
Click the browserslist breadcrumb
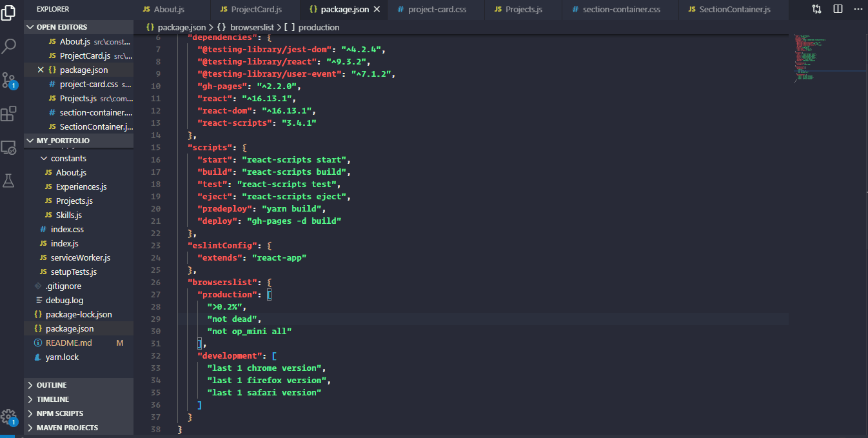252,27
